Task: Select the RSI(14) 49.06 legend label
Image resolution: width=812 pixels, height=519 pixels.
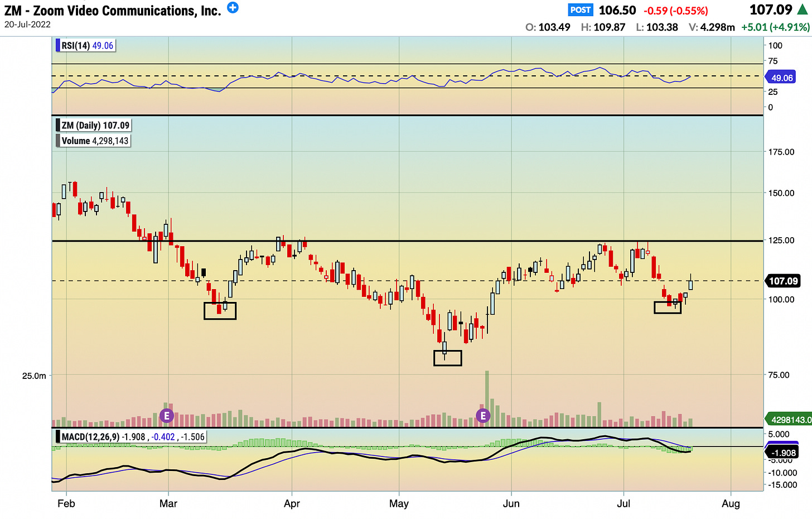Action: coord(86,45)
